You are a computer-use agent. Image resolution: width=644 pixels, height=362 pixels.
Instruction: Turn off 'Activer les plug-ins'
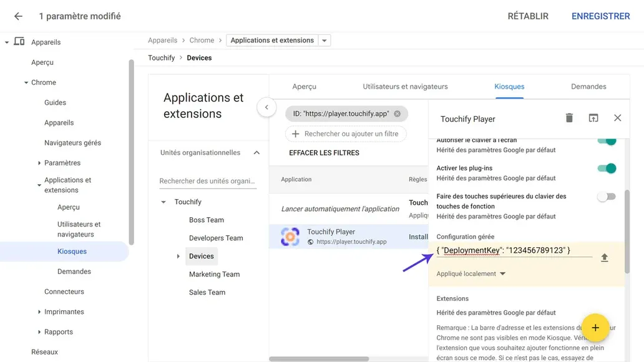click(x=607, y=168)
